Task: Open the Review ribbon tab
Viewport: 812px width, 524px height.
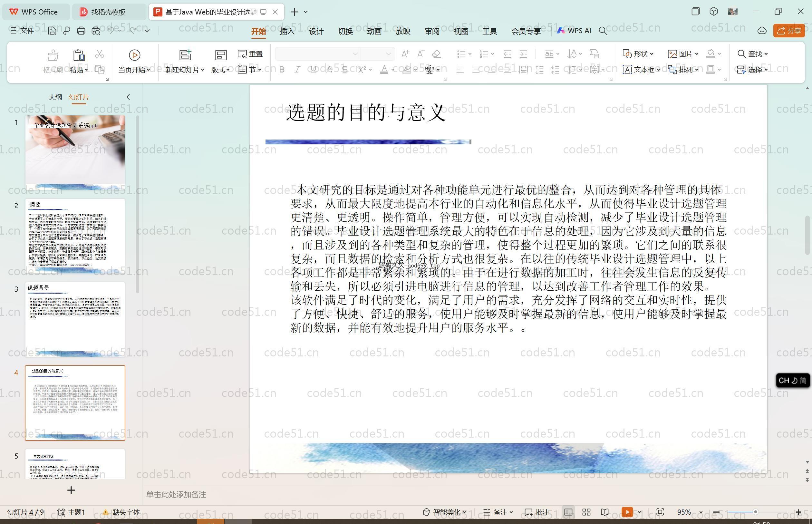Action: (432, 31)
